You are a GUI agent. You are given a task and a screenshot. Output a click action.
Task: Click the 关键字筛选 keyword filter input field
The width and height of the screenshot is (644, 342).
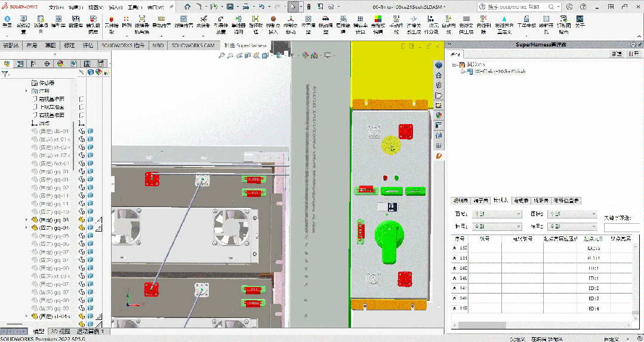pyautogui.click(x=621, y=227)
